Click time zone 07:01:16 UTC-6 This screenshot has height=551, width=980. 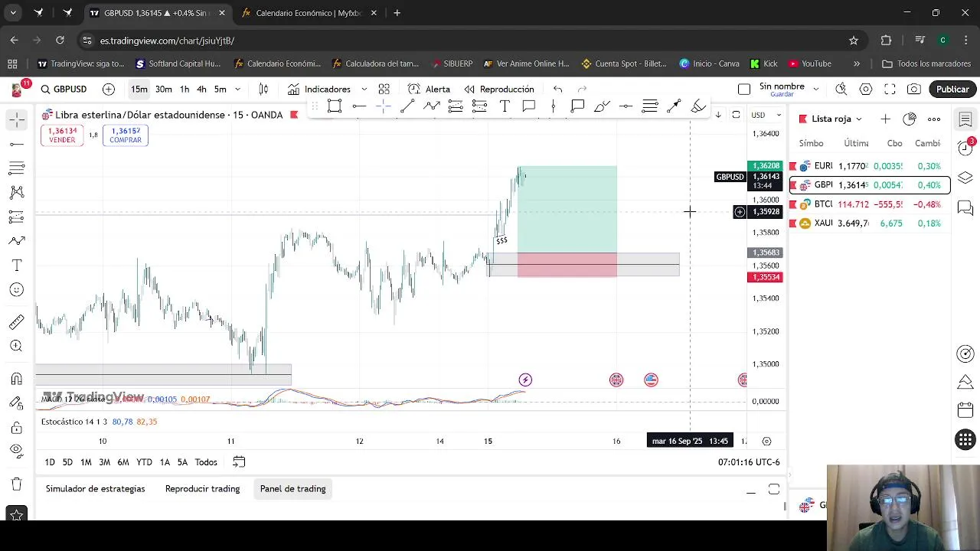click(749, 462)
